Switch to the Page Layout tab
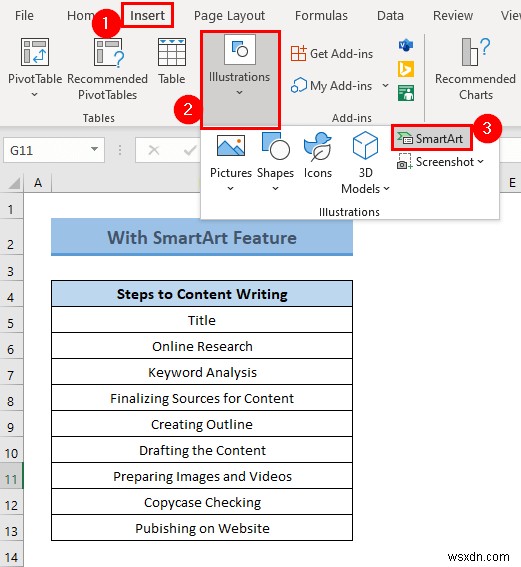521x567 pixels. point(229,16)
